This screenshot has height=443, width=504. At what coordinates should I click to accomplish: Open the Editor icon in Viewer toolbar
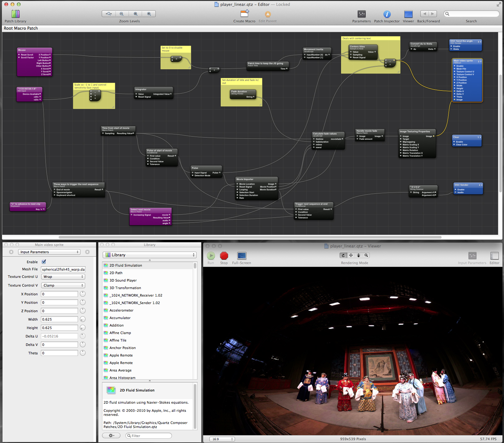[494, 256]
